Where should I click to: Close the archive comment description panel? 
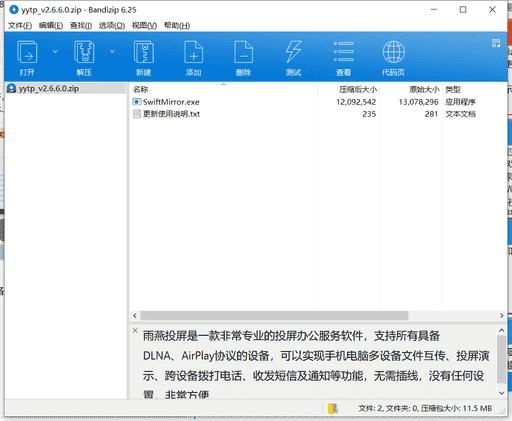pos(135,330)
